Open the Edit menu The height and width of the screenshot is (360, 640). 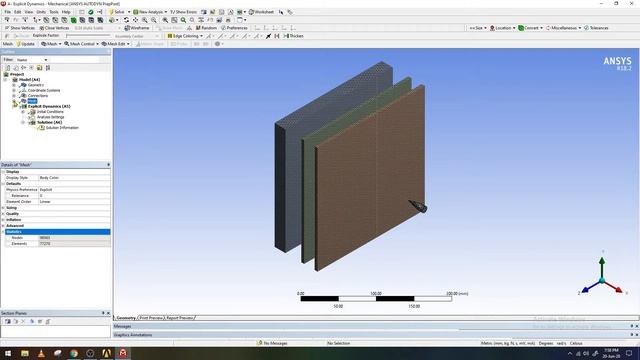pos(18,12)
